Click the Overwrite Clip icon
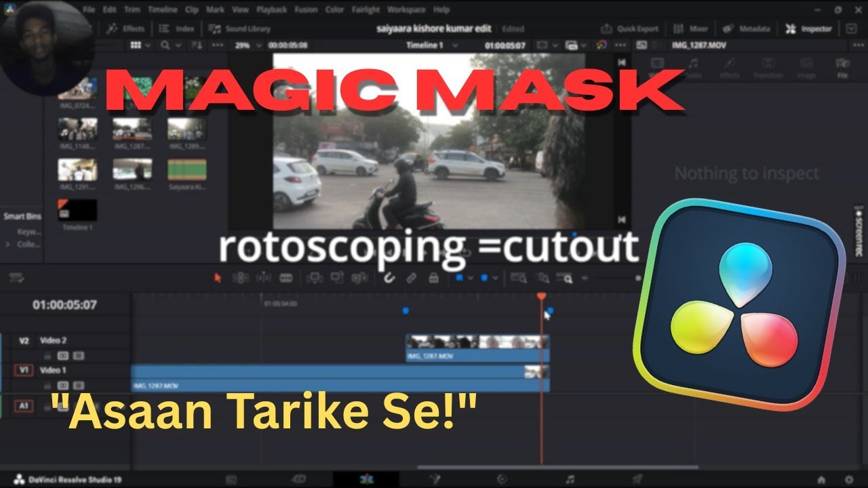The width and height of the screenshot is (868, 488). [x=337, y=277]
